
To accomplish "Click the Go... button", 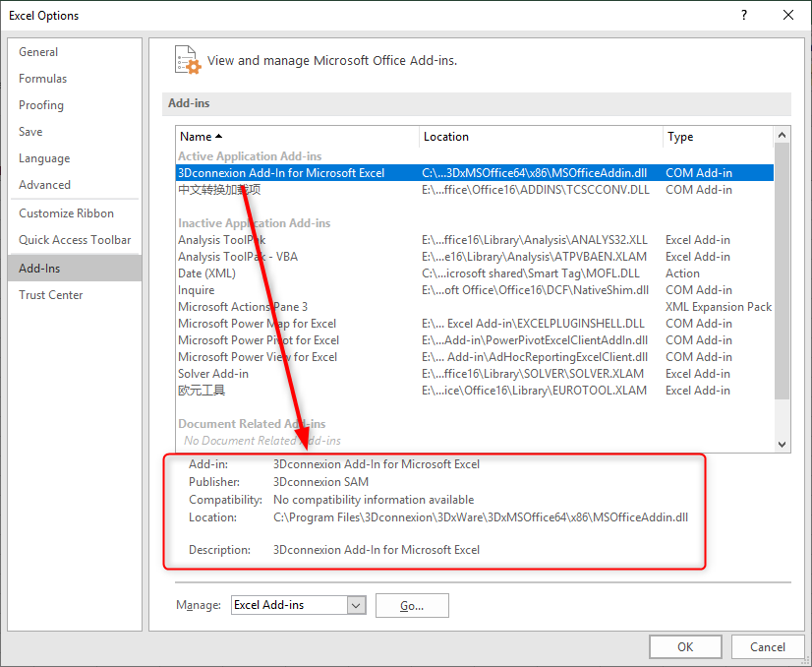I will [x=412, y=605].
